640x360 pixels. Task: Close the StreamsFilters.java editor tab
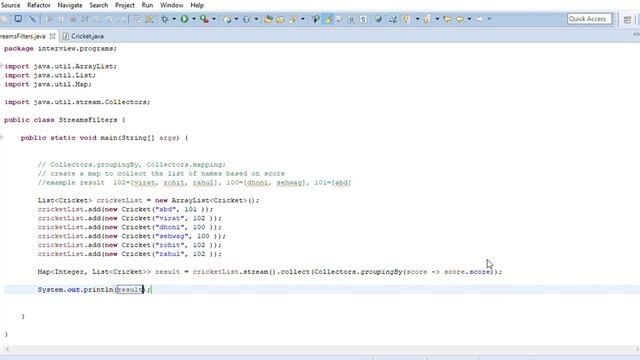[x=53, y=36]
